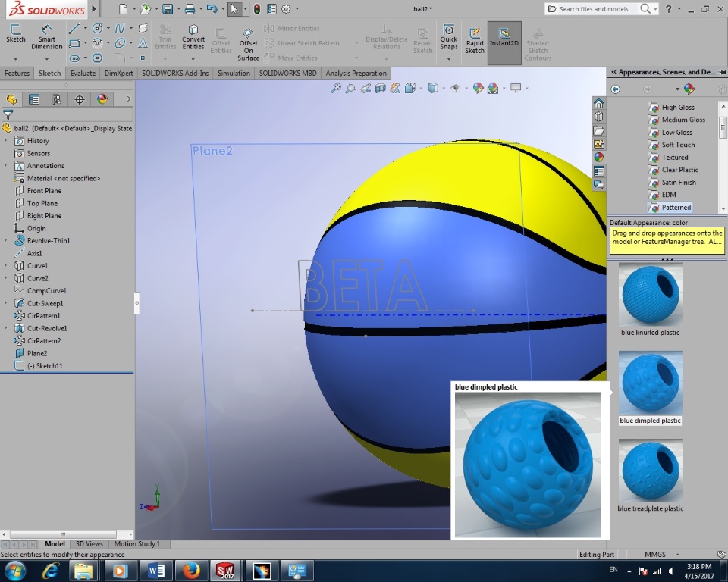Select blue knurled plastic appearance thumbnail
The width and height of the screenshot is (728, 582).
tap(650, 293)
